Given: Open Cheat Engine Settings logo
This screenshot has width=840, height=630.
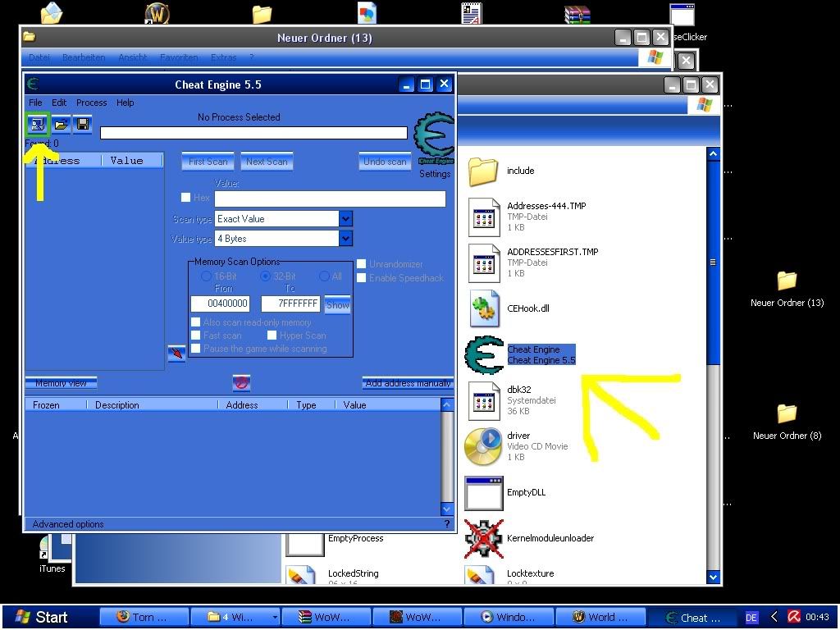Looking at the screenshot, I should tap(435, 139).
